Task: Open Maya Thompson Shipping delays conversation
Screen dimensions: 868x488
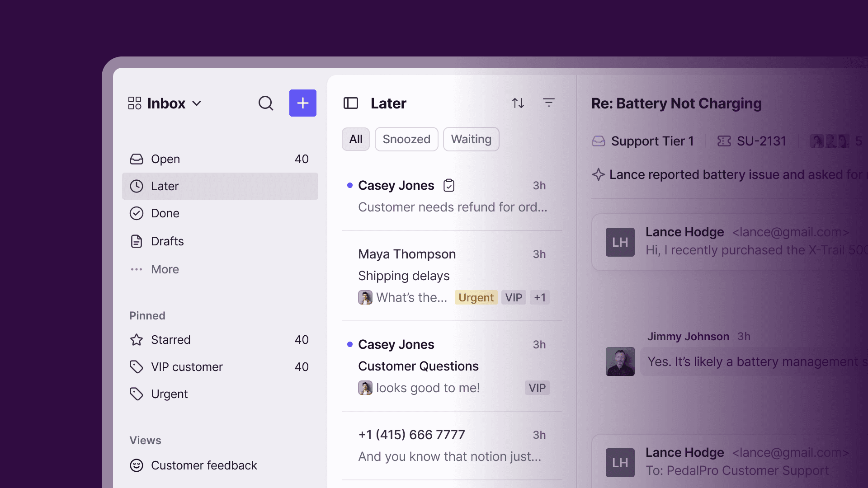Action: [452, 276]
